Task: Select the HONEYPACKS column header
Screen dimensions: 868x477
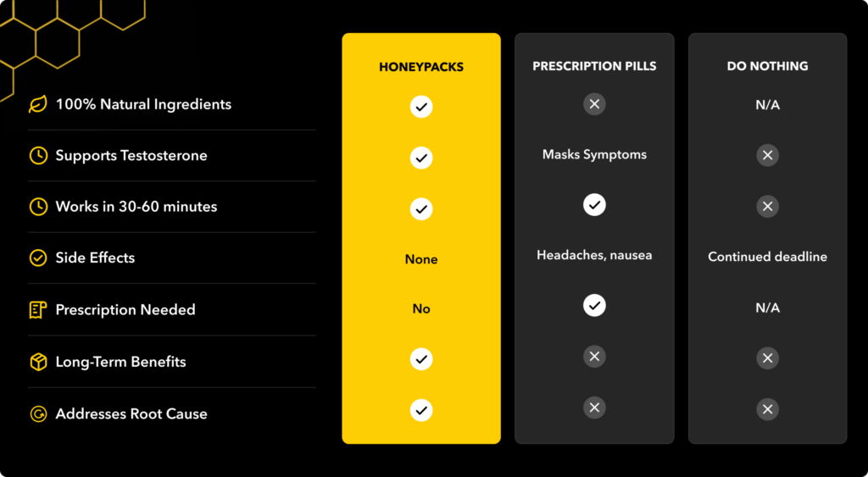Action: click(x=421, y=67)
